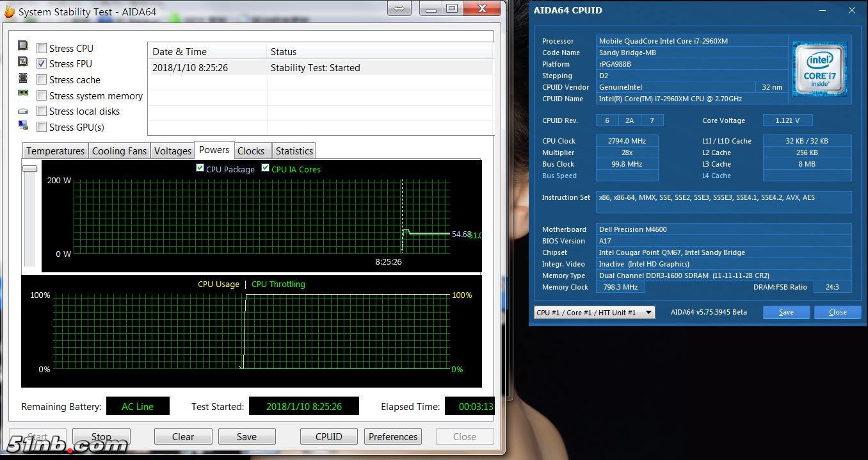The image size is (868, 460).
Task: Click the memory module icon beside Stress system memory
Action: (23, 93)
